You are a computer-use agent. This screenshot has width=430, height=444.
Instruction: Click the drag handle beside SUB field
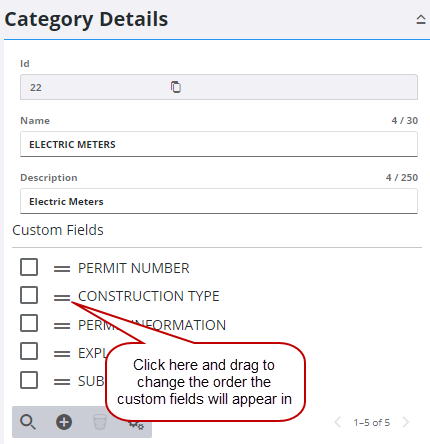(62, 381)
